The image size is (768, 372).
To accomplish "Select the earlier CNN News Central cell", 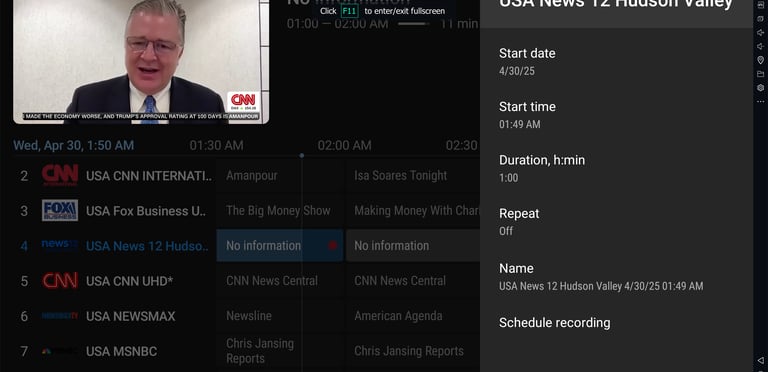I will [280, 280].
